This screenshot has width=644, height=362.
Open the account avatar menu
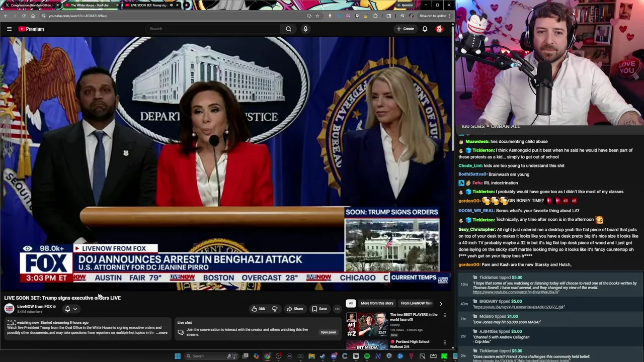coord(439,29)
